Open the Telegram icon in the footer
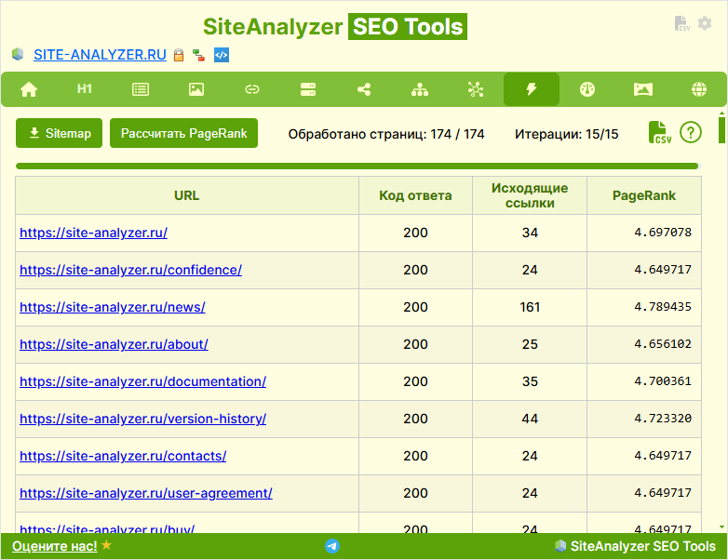The image size is (728, 560). (332, 546)
